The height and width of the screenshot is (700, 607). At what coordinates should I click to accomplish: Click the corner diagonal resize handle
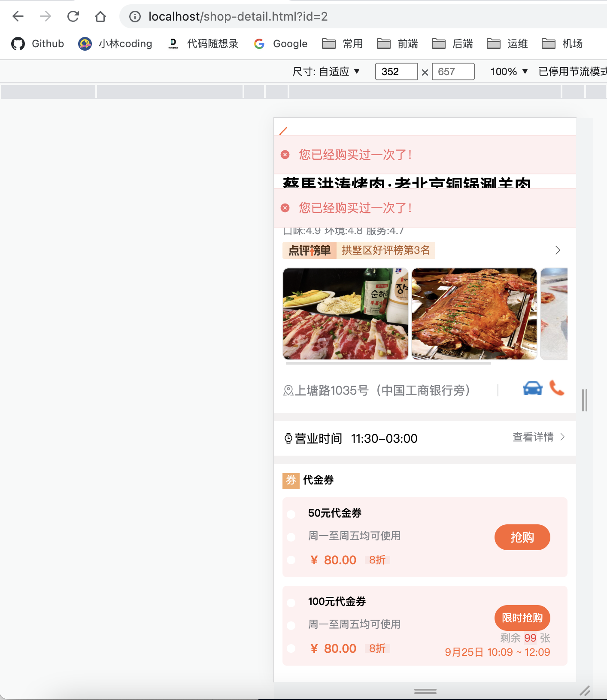pos(585,691)
